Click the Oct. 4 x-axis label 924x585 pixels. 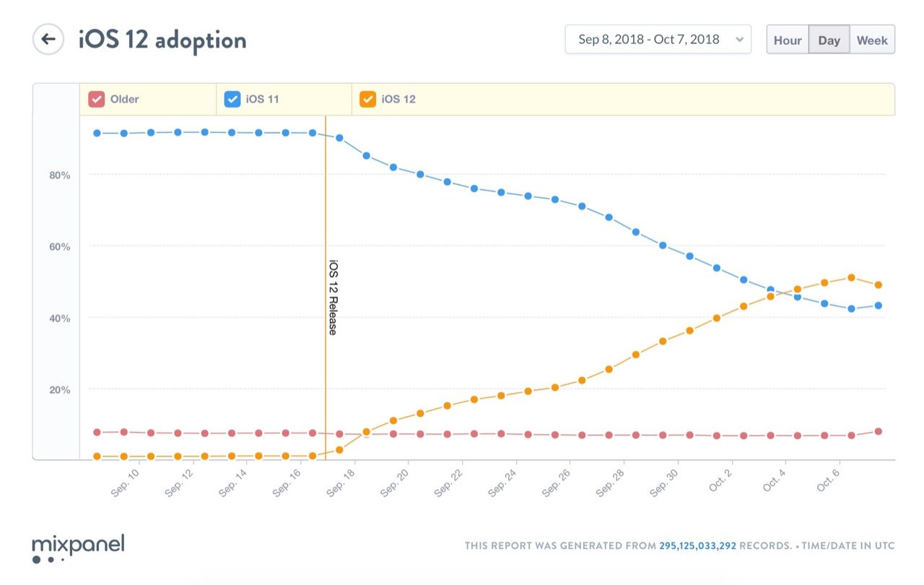[x=774, y=483]
